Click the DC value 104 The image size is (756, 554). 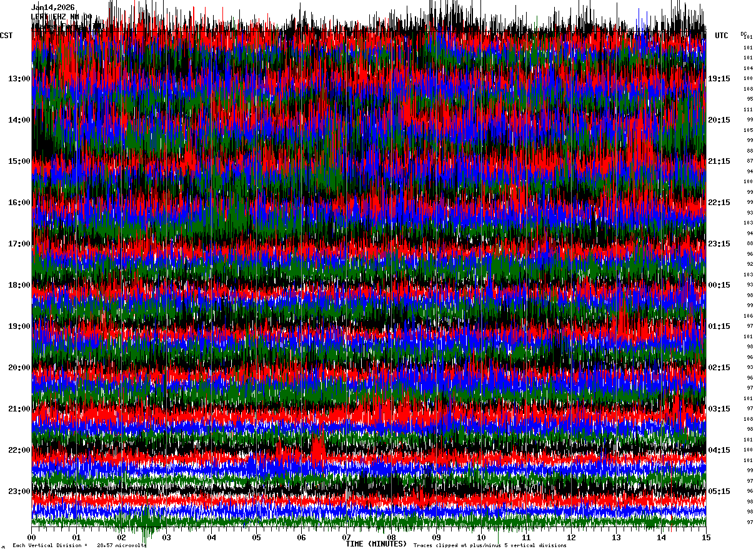[748, 68]
